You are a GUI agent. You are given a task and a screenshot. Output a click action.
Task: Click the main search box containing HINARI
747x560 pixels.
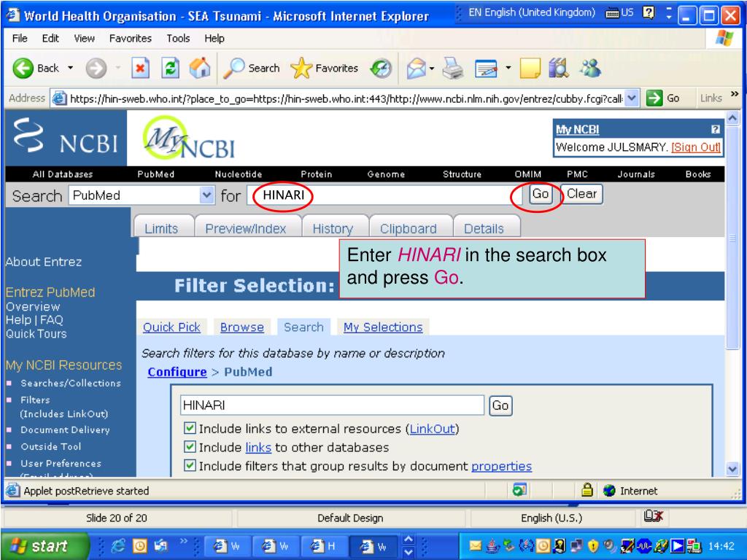[x=384, y=195]
